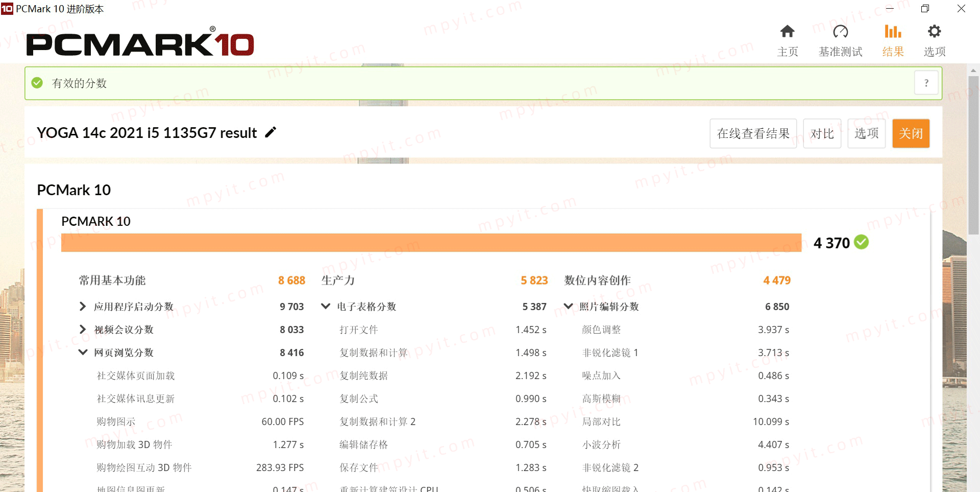This screenshot has height=492, width=980.
Task: Click the 数位内容创作 heading
Action: point(597,280)
